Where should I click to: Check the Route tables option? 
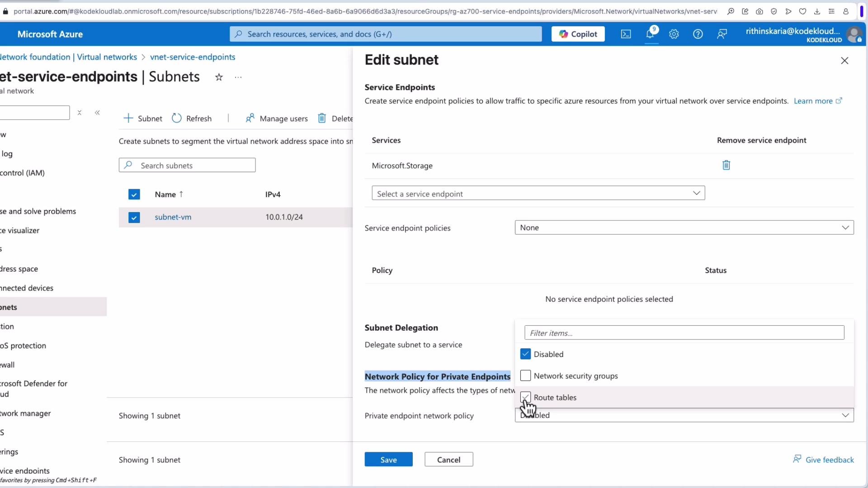click(x=525, y=397)
